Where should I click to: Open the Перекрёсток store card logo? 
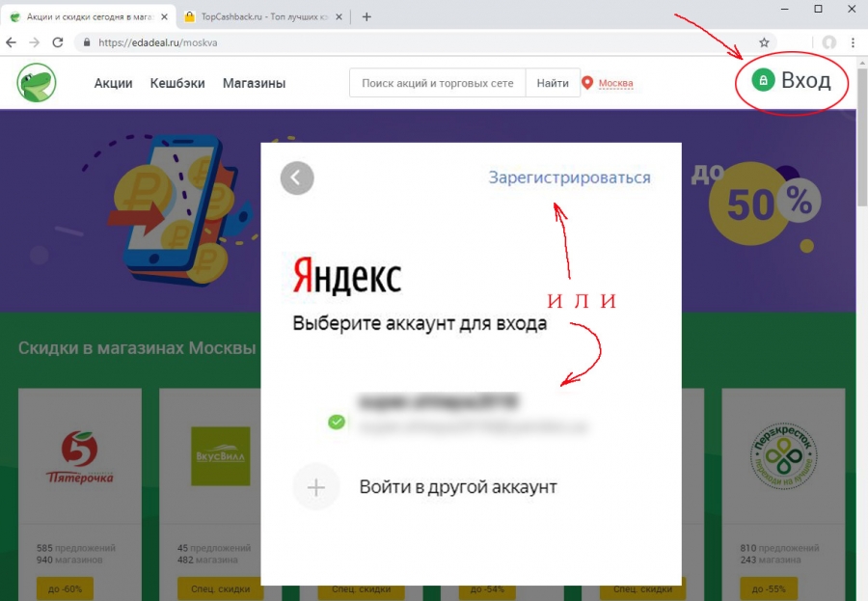783,456
